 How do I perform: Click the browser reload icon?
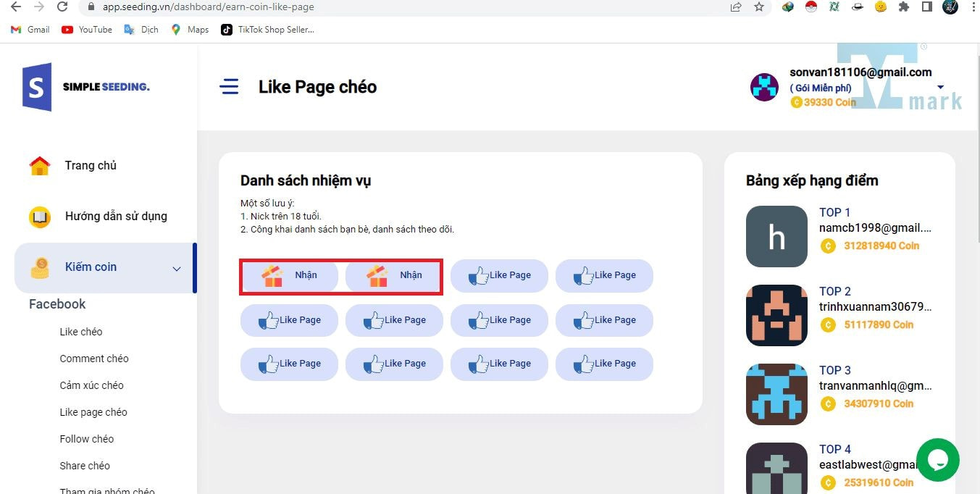tap(62, 7)
